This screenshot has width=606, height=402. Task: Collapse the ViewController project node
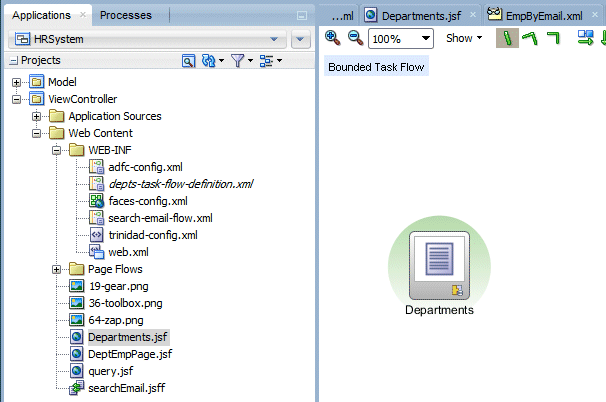click(x=16, y=99)
